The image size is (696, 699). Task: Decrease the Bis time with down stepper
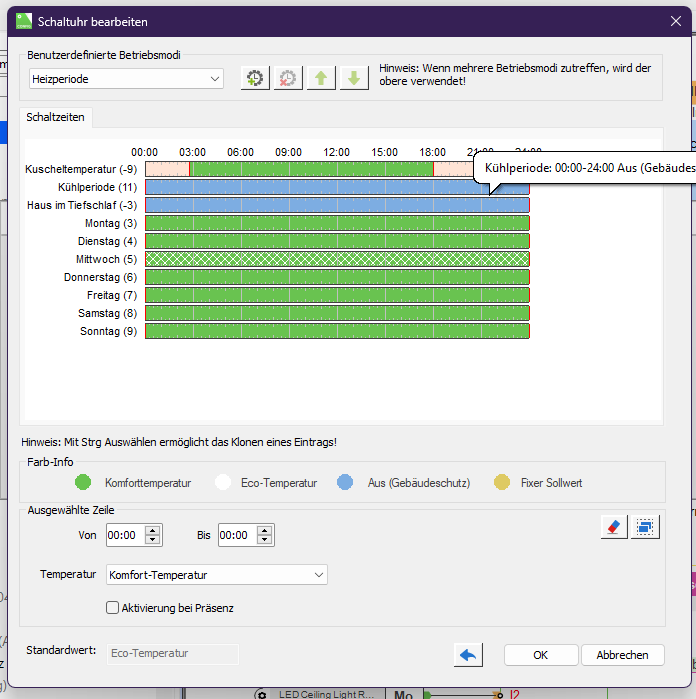click(264, 540)
